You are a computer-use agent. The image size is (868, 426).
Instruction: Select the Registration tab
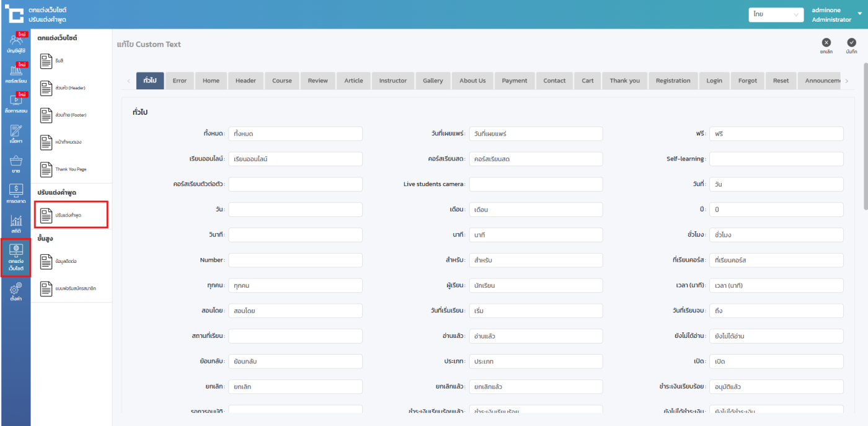coord(673,81)
